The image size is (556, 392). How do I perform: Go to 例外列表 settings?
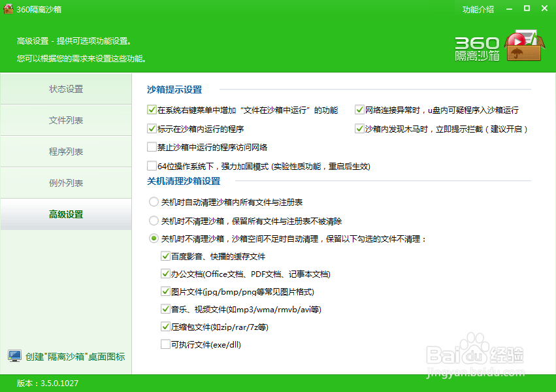pos(66,182)
